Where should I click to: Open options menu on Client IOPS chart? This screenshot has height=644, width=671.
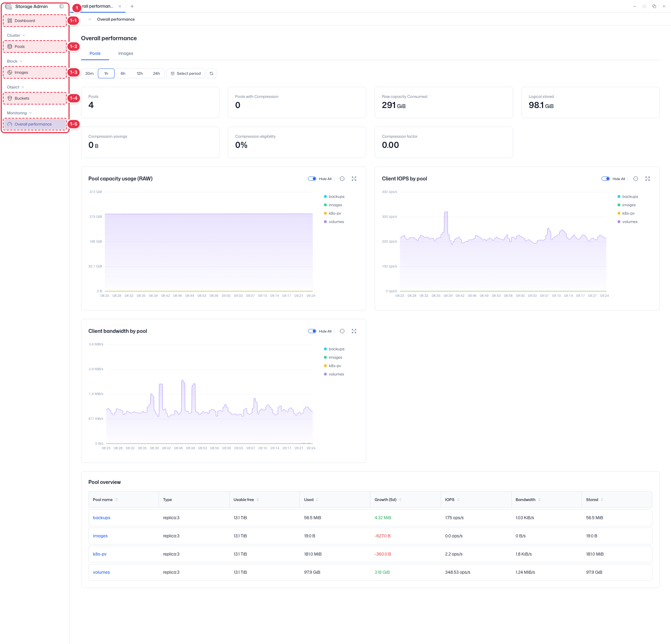point(636,179)
